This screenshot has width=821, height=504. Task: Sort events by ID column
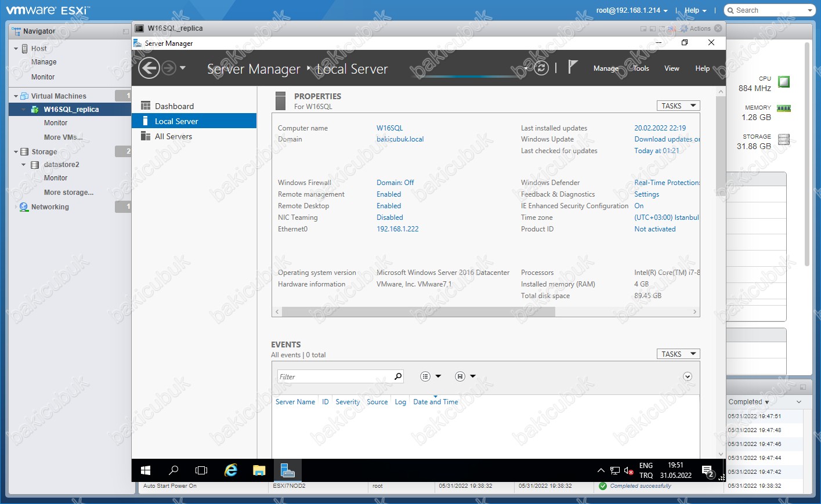325,402
